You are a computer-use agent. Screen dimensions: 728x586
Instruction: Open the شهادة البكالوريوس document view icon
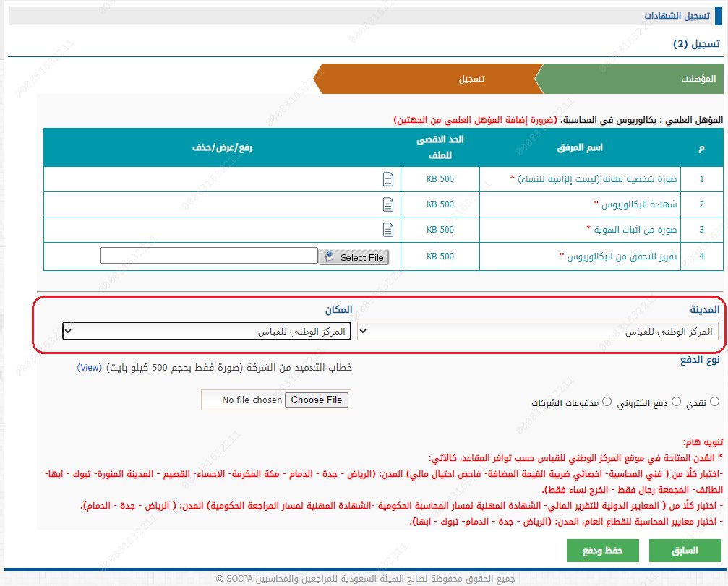point(388,204)
